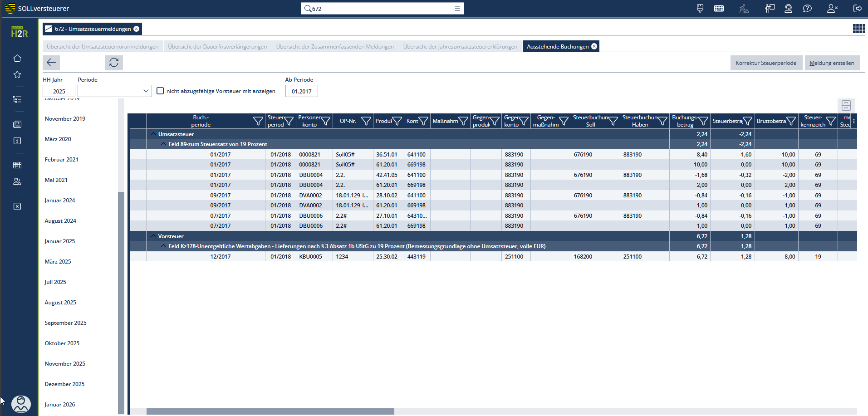Collapse Feld 89 Steuersatz 19 Prozent group
The height and width of the screenshot is (416, 868).
(x=163, y=144)
